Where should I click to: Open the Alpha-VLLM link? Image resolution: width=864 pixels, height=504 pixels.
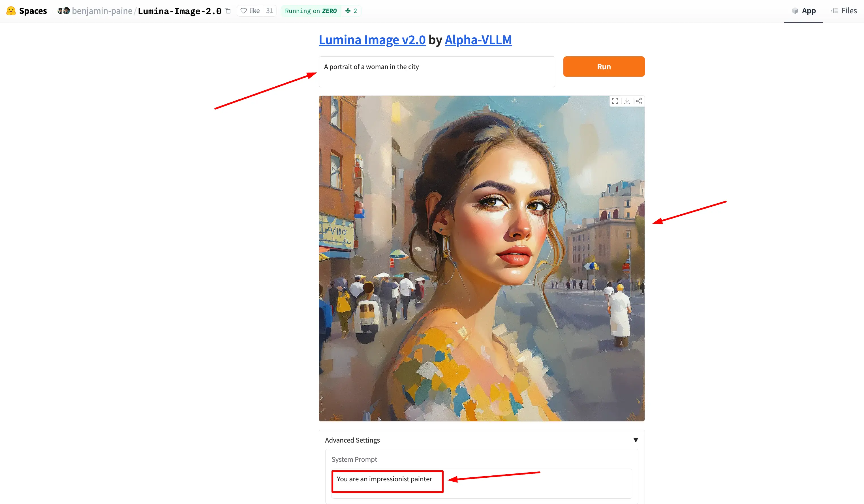(478, 40)
